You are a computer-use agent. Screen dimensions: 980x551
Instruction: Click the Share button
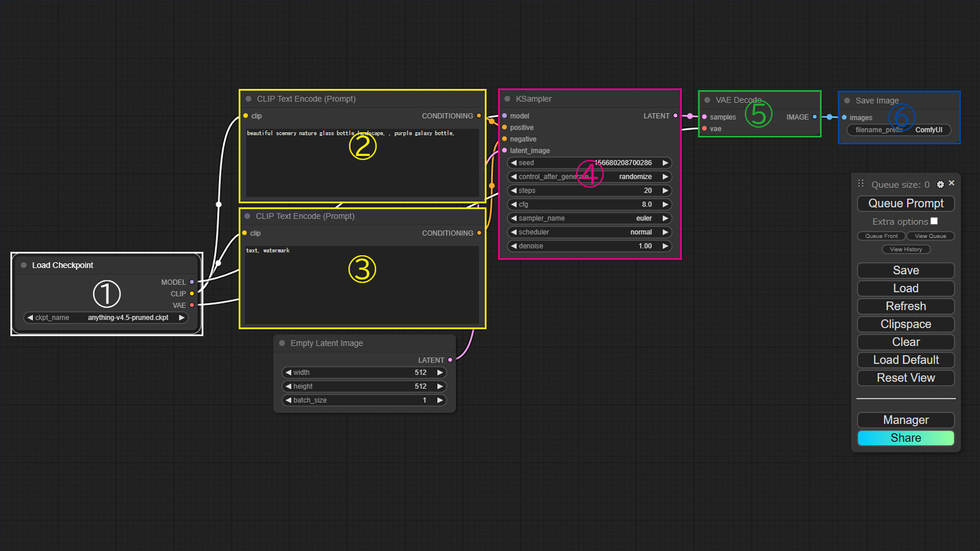click(x=906, y=438)
